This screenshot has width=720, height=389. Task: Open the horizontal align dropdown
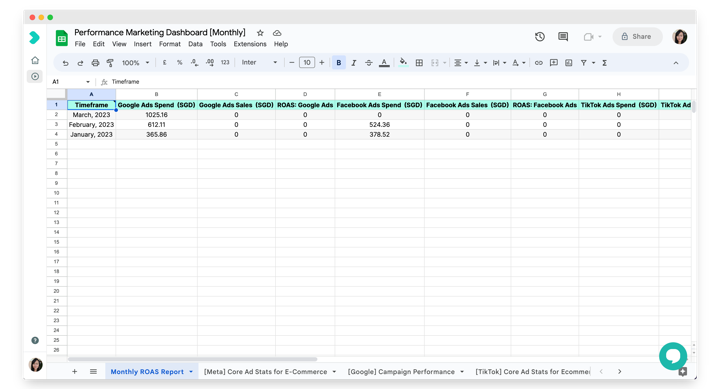point(461,63)
